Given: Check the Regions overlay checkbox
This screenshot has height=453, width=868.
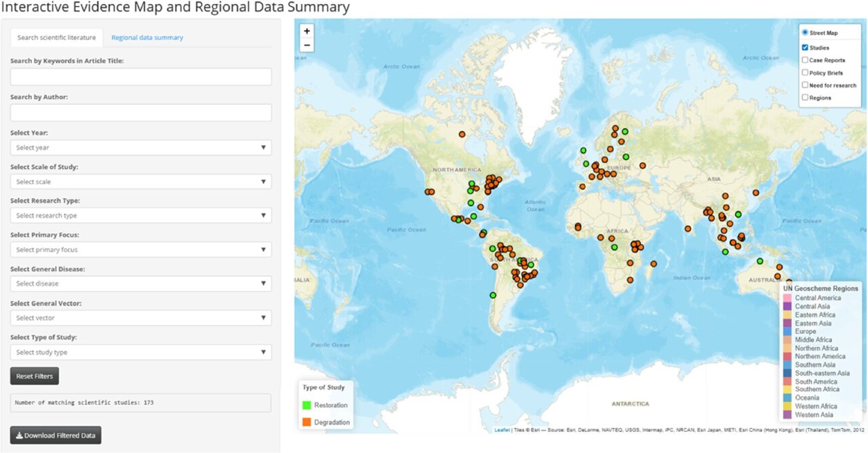Looking at the screenshot, I should pos(805,97).
